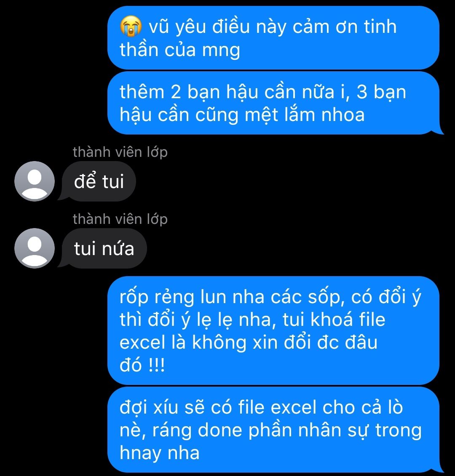455x476 pixels.
Task: Tap the crying emoji in the first message
Action: point(131,27)
